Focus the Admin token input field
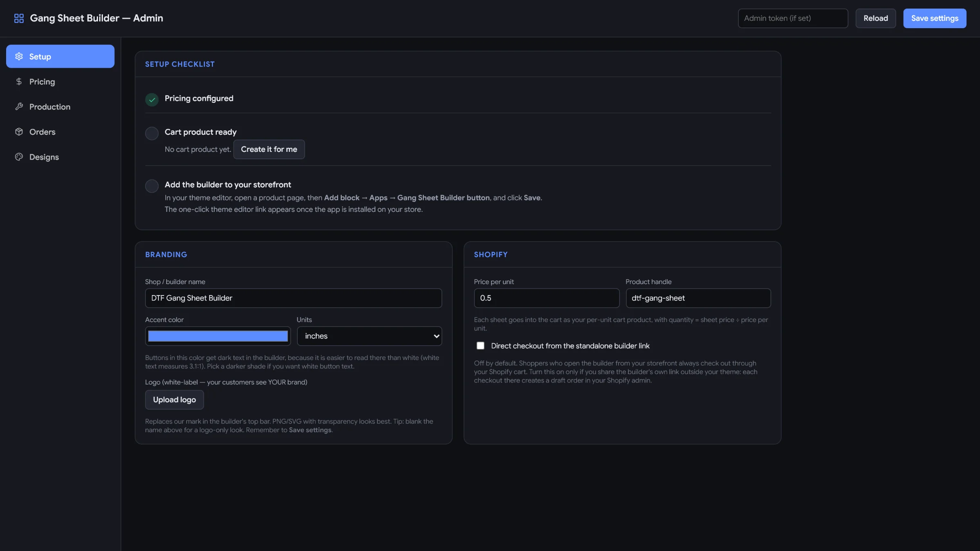 point(793,18)
